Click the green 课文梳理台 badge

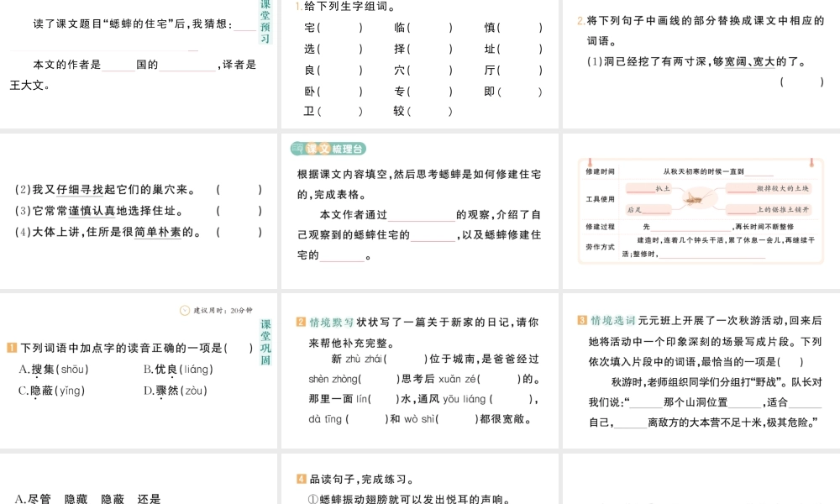point(328,149)
